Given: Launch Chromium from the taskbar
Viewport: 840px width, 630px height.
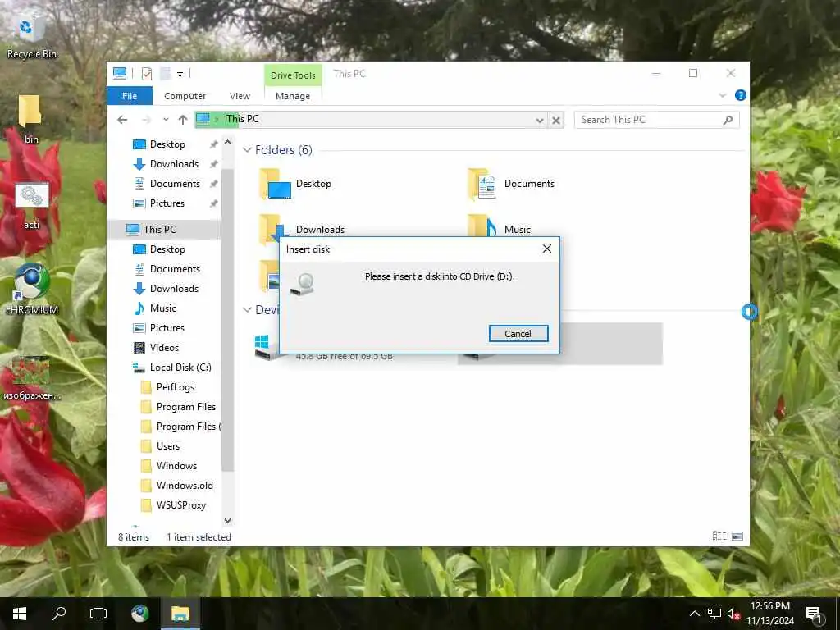Looking at the screenshot, I should [x=139, y=614].
